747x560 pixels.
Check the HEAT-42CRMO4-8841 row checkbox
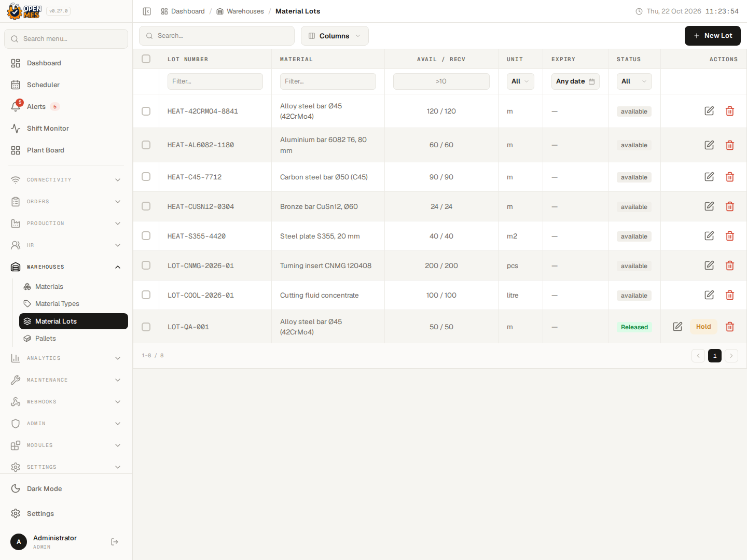click(x=146, y=111)
